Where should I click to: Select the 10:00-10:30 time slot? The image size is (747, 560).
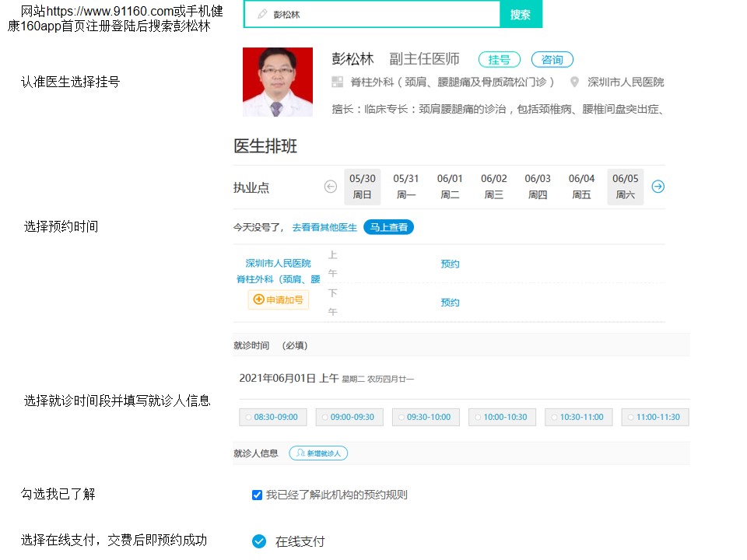[x=502, y=417]
